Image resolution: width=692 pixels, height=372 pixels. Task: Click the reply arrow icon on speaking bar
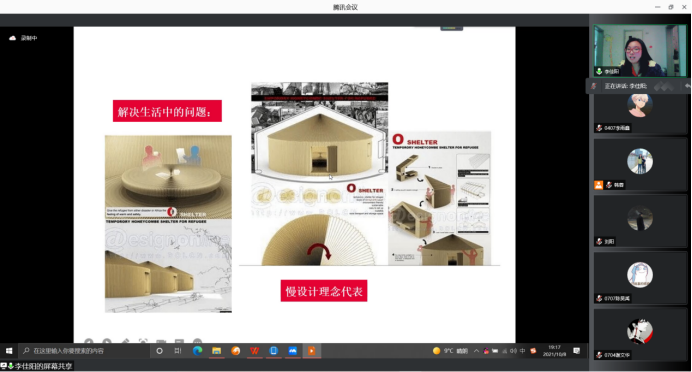point(688,86)
